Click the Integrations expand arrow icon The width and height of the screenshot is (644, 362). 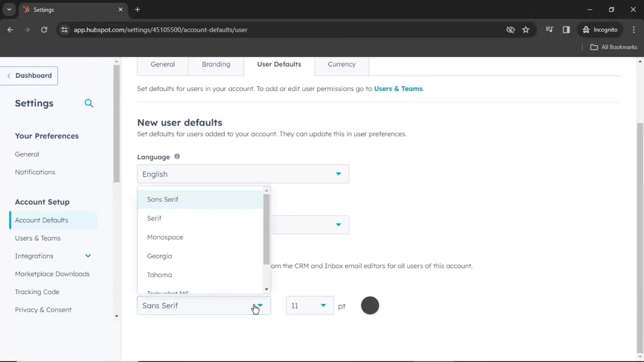pyautogui.click(x=88, y=255)
